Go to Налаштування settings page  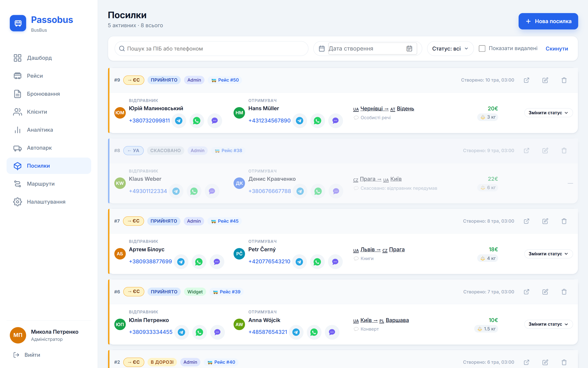(x=49, y=202)
